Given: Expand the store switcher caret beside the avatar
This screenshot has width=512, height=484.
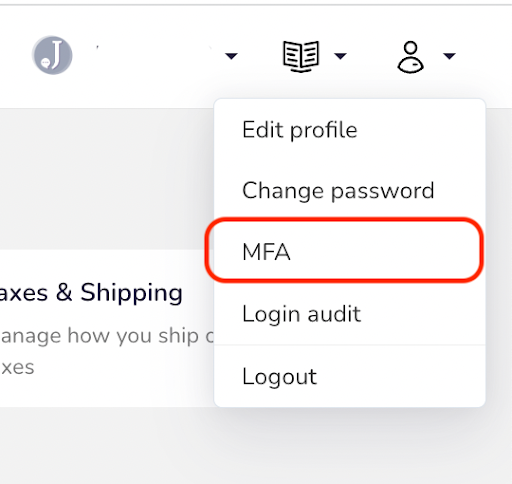Looking at the screenshot, I should point(231,56).
